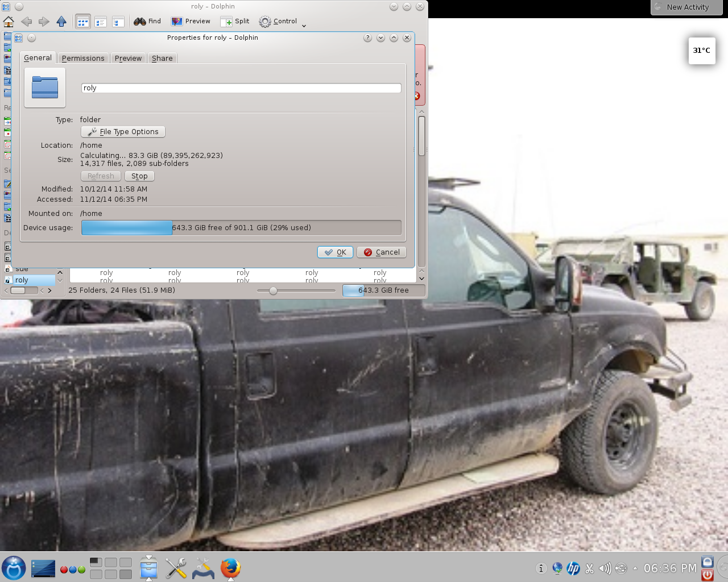Confirm the Properties dialog with OK
The image size is (728, 582).
(335, 252)
